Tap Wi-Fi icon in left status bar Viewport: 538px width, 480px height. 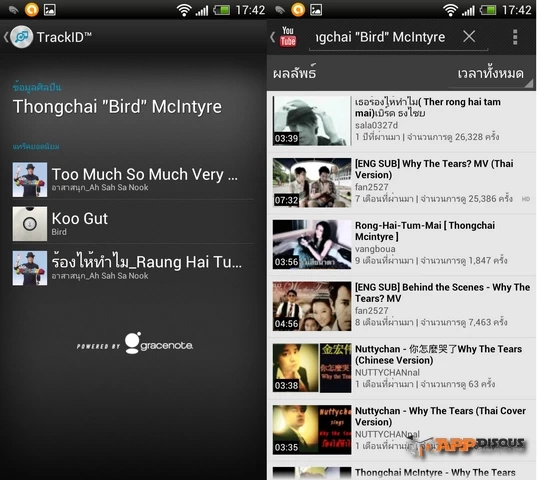click(x=184, y=10)
